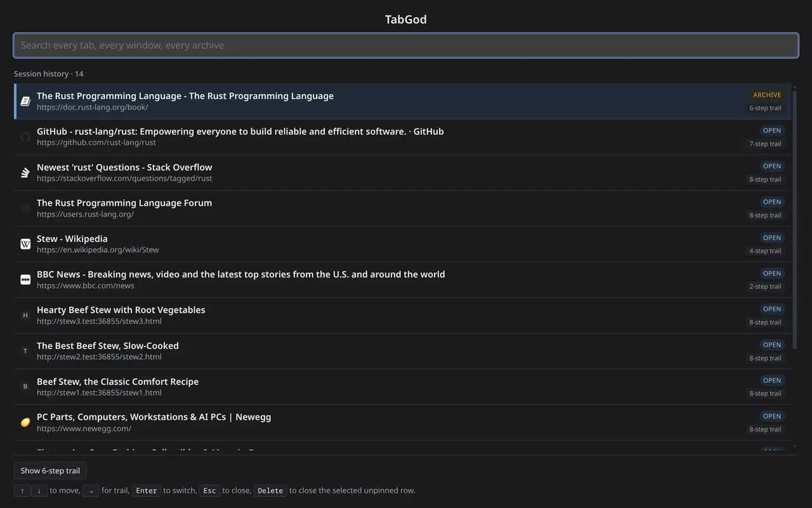
Task: Click the TabGod heading
Action: 406,20
